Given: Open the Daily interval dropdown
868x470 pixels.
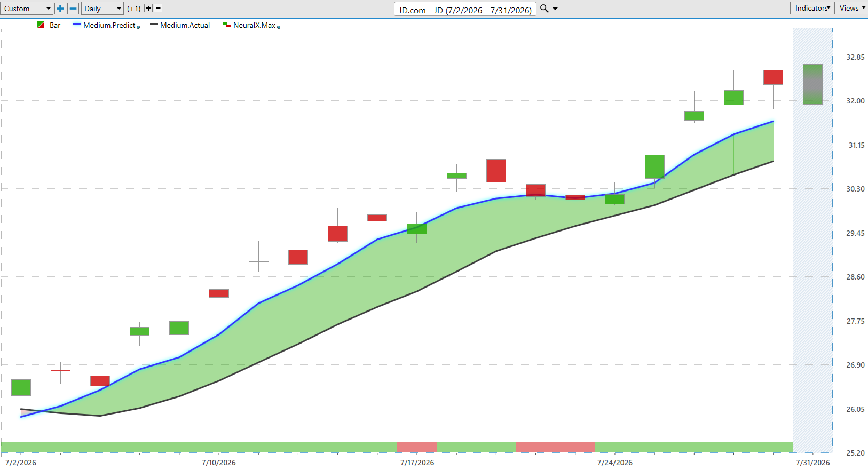Looking at the screenshot, I should click(103, 9).
